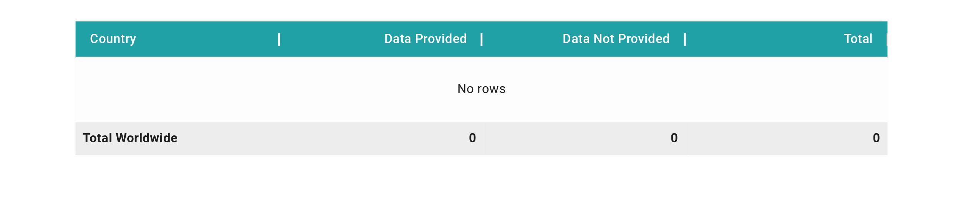Viewport: 980px width, 220px height.
Task: Click empty header space right of Country
Action: click(208, 39)
